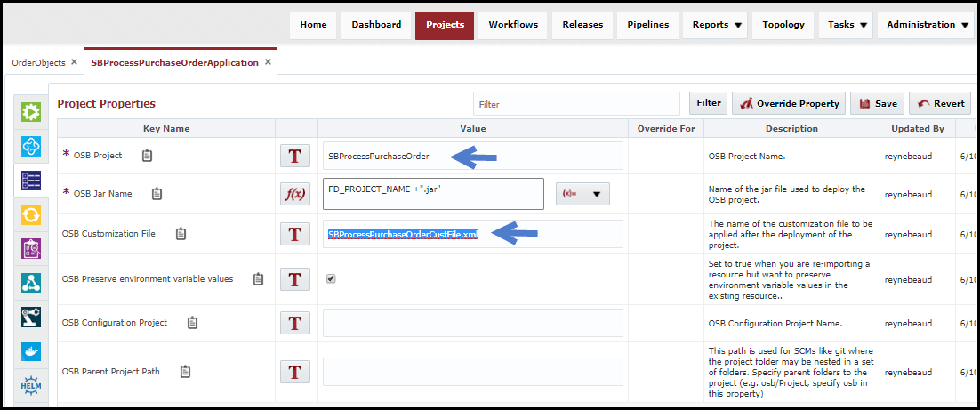Expand the Reports menu dropdown
This screenshot has height=410, width=980.
click(717, 25)
